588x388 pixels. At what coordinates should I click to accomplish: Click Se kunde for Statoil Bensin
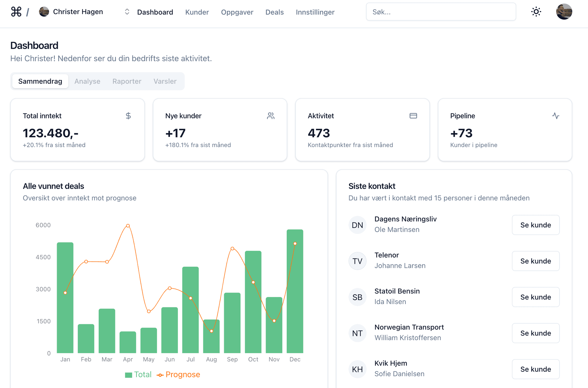click(x=535, y=297)
